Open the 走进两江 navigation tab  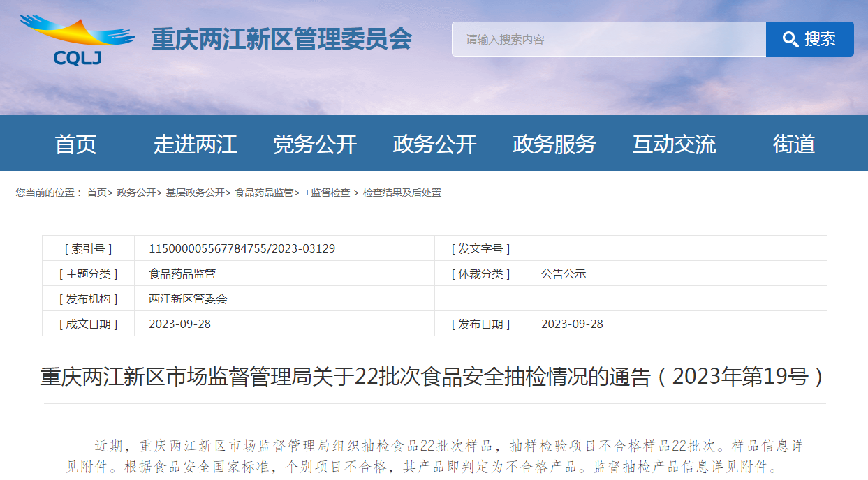(196, 144)
